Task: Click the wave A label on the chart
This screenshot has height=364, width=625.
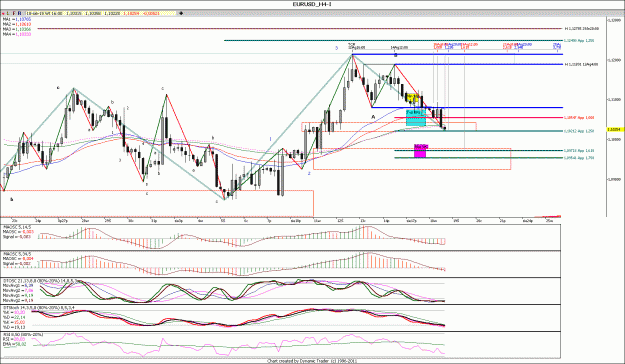Action: click(x=373, y=117)
